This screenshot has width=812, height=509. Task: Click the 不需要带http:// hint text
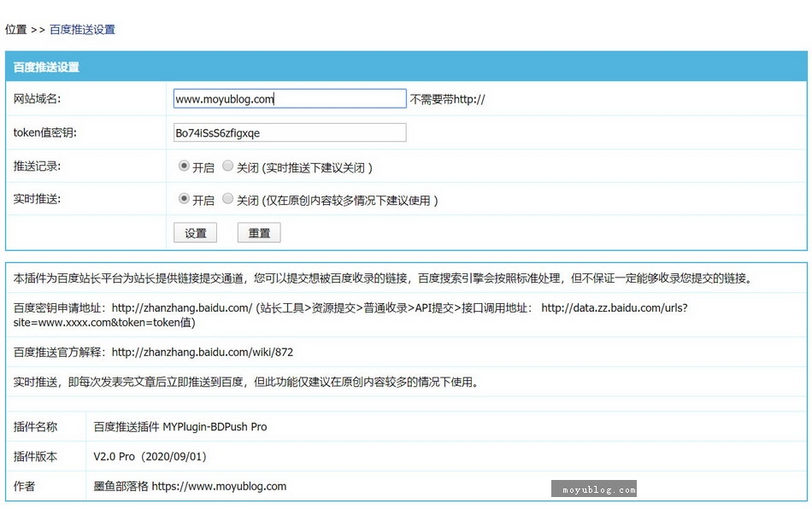click(447, 99)
